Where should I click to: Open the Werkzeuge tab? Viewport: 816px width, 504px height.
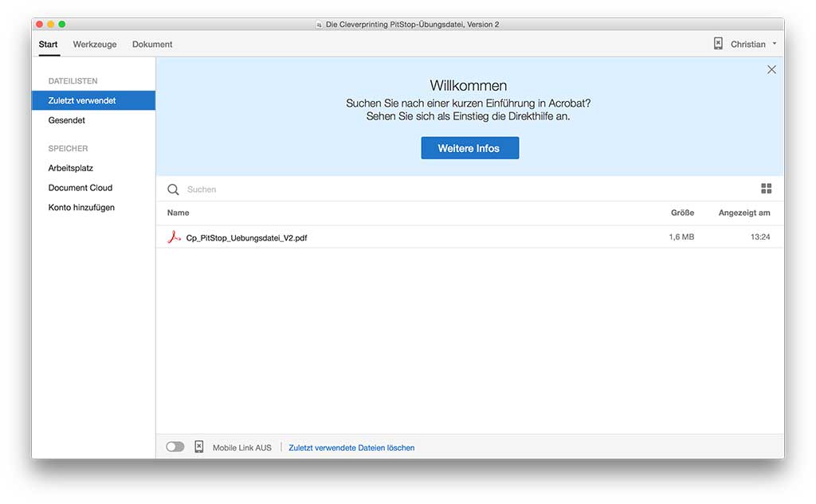[95, 45]
